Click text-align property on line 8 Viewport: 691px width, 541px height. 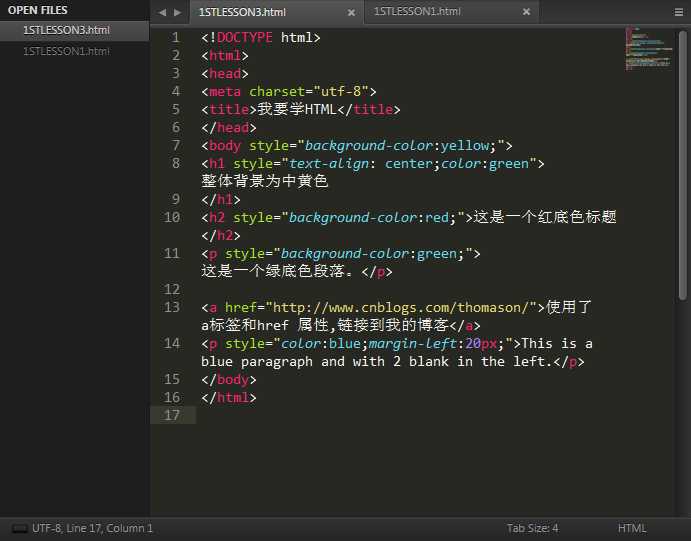tap(329, 164)
